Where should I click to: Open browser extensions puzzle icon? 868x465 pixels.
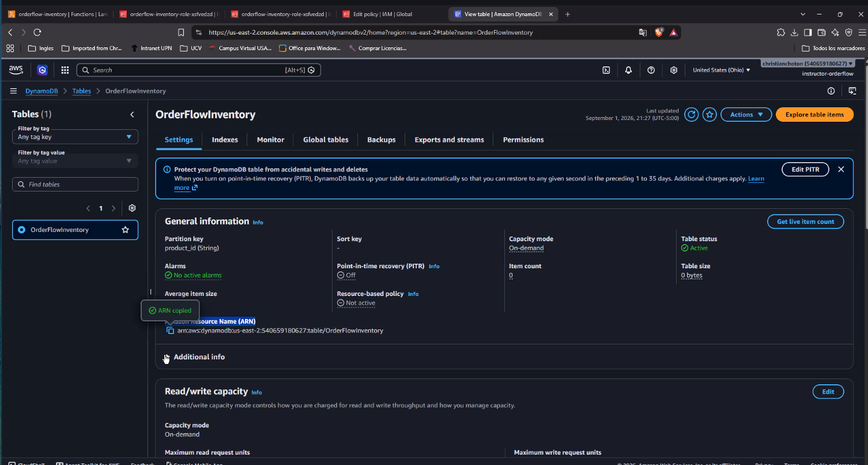(781, 32)
